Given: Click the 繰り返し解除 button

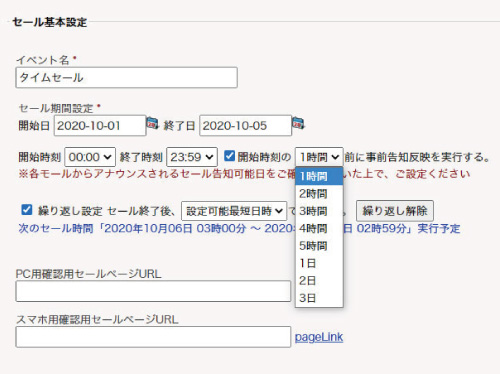Looking at the screenshot, I should click(395, 211).
